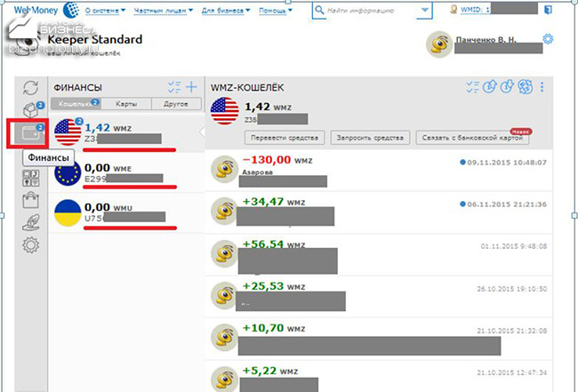Click the magnifier search icon
Viewport: 578px width, 392px height.
tap(319, 10)
